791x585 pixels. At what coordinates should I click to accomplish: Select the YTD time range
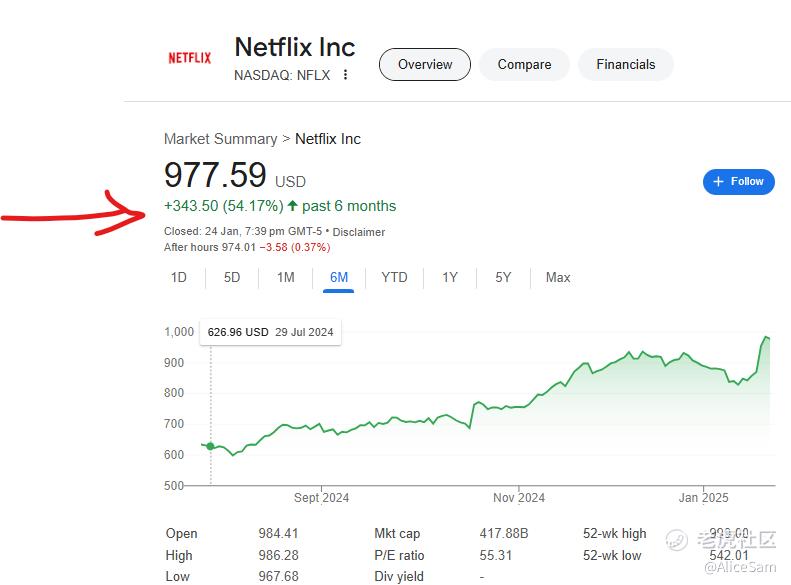(394, 277)
